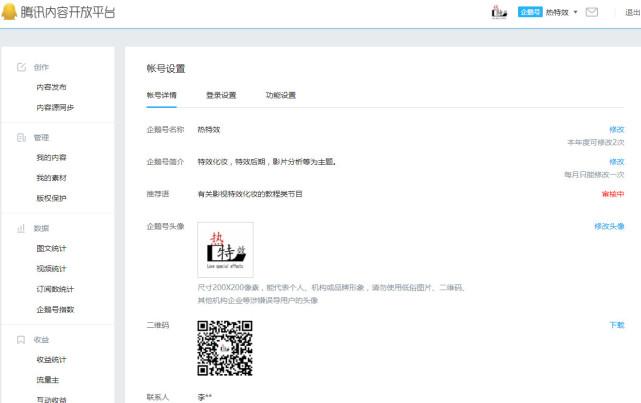Click the 数据 bar chart icon in sidebar
This screenshot has height=403, width=641.
pos(21,228)
